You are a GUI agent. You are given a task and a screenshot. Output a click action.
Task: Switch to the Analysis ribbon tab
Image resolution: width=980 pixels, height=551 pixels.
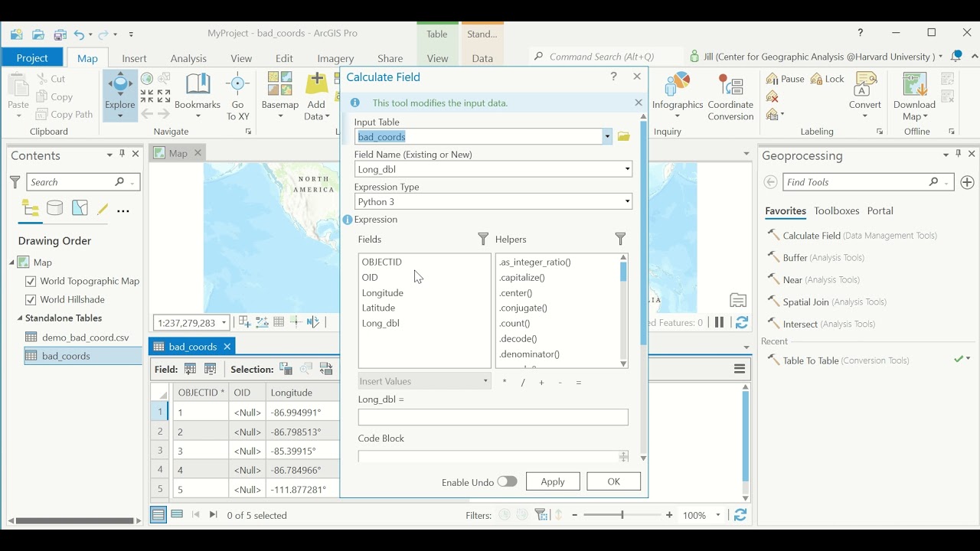pos(188,58)
